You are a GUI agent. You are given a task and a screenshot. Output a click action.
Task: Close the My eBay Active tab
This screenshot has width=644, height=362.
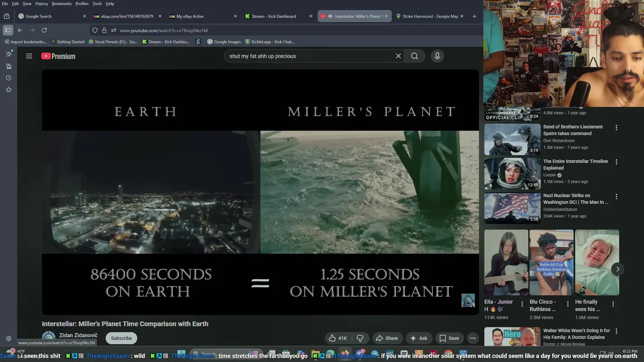235,16
